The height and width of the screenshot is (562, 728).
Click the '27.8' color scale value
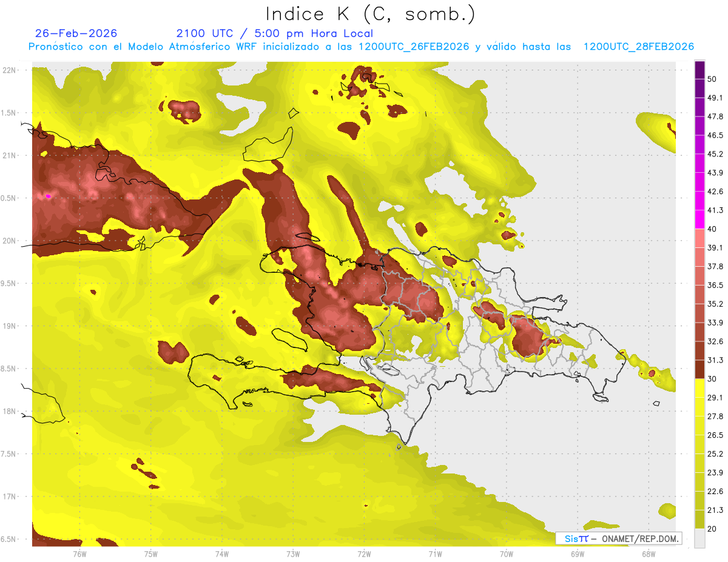coord(715,416)
